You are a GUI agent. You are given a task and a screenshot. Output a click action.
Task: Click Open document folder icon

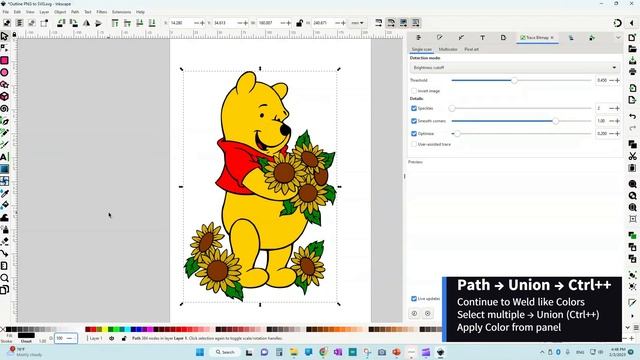tap(632, 49)
